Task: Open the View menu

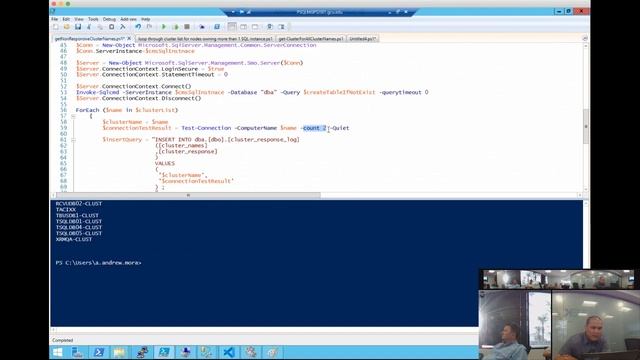Action: click(x=79, y=19)
